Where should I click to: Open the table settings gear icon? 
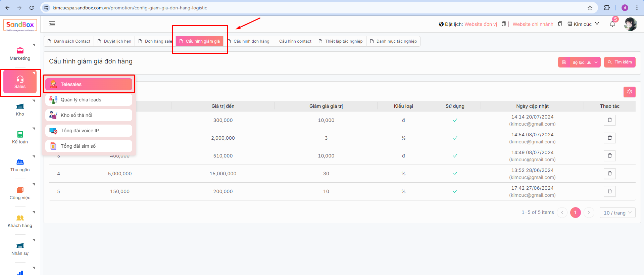[x=629, y=92]
